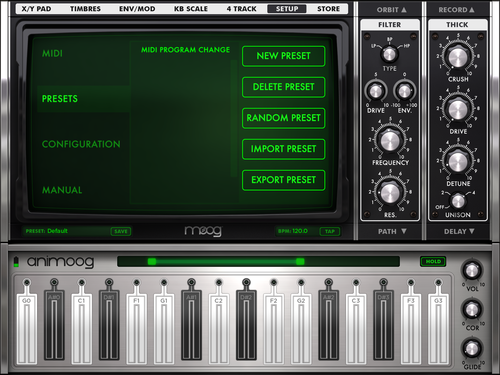
Task: Open the PATH module dropdown
Action: pos(392,231)
